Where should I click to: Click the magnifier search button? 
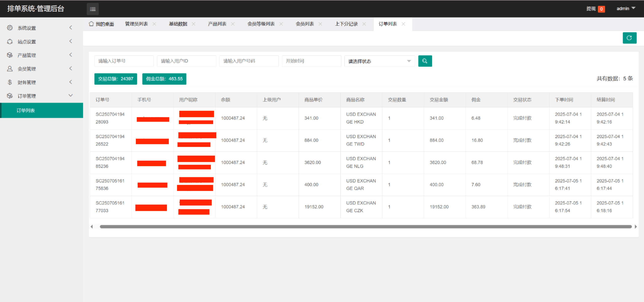[x=425, y=61]
